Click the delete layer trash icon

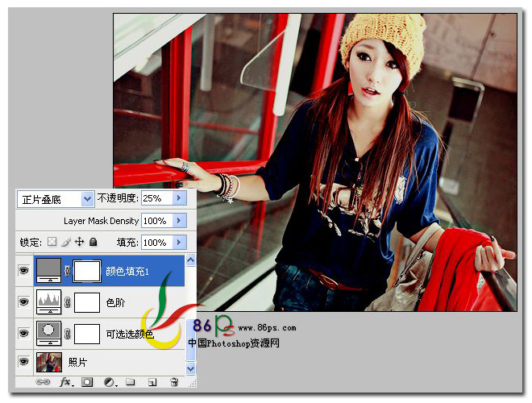coord(174,382)
